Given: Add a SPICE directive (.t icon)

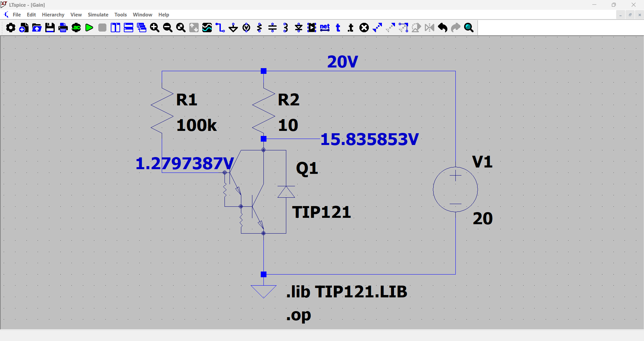Looking at the screenshot, I should tap(351, 28).
